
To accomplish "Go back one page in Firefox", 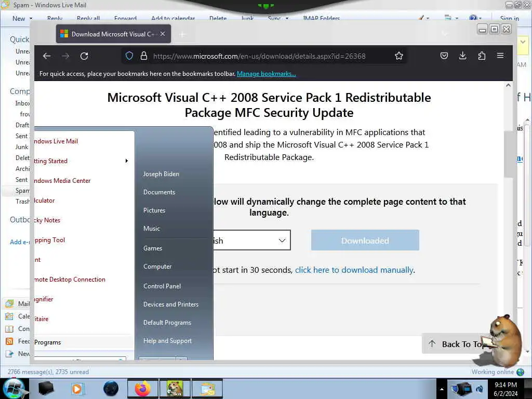I will pos(47,56).
